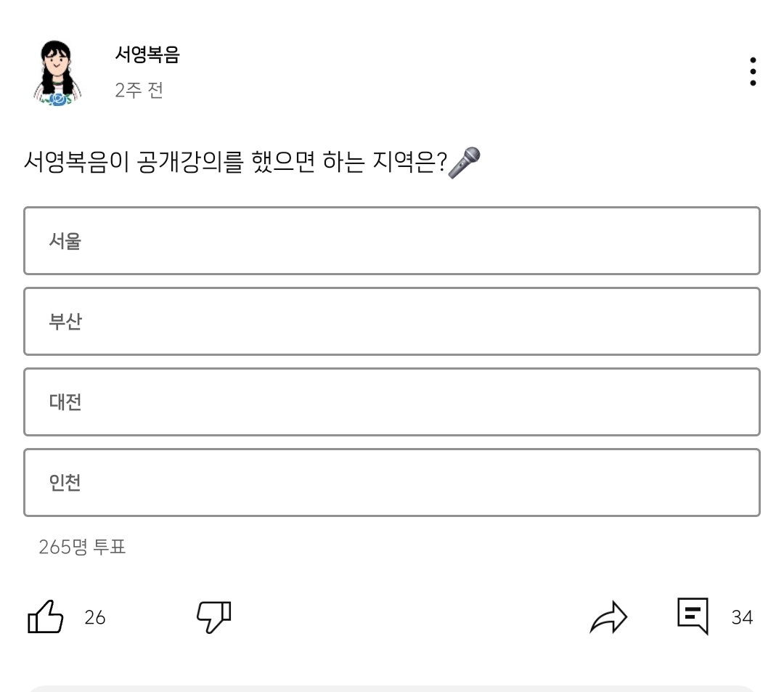This screenshot has width=784, height=692.
Task: Pick the 인천 poll option
Action: (x=392, y=483)
